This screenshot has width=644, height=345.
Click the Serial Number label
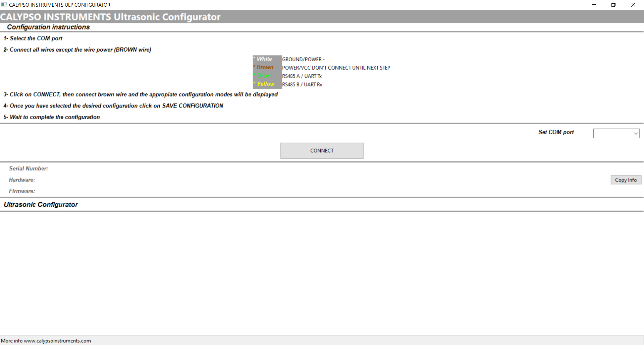[29, 168]
